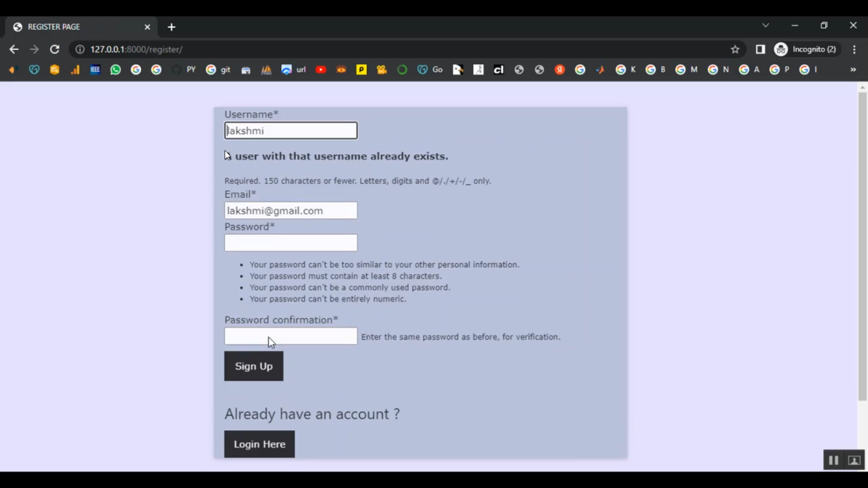Click 'Enter the same password as before' hint
This screenshot has height=488, width=868.
point(461,337)
